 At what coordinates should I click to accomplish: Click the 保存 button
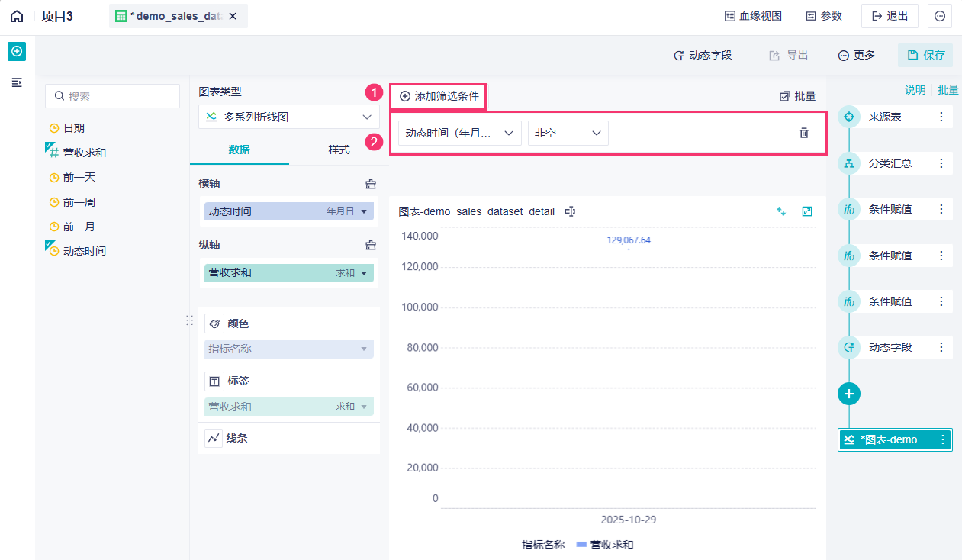925,55
